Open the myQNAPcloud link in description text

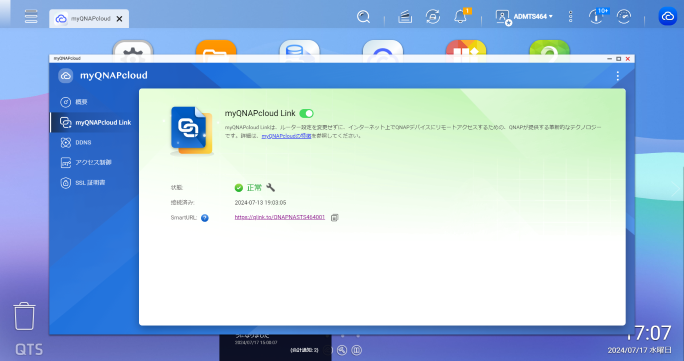[x=286, y=136]
